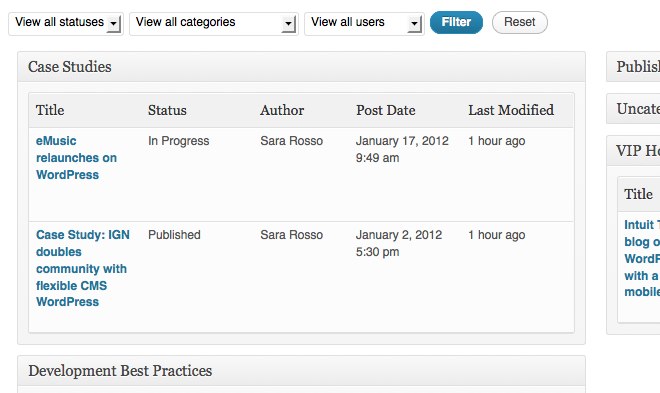Click the arrow on the statuses select box
Screen dimensions: 660x393
[114, 24]
